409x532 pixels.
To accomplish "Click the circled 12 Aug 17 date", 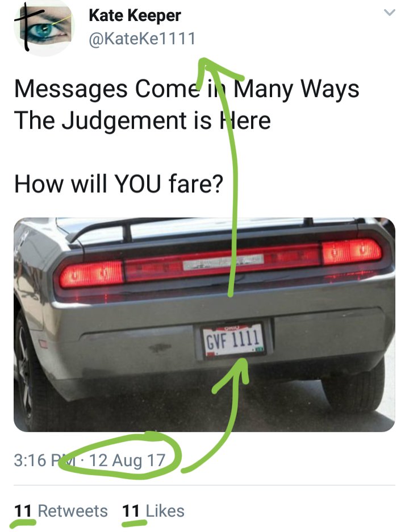I will tap(127, 460).
